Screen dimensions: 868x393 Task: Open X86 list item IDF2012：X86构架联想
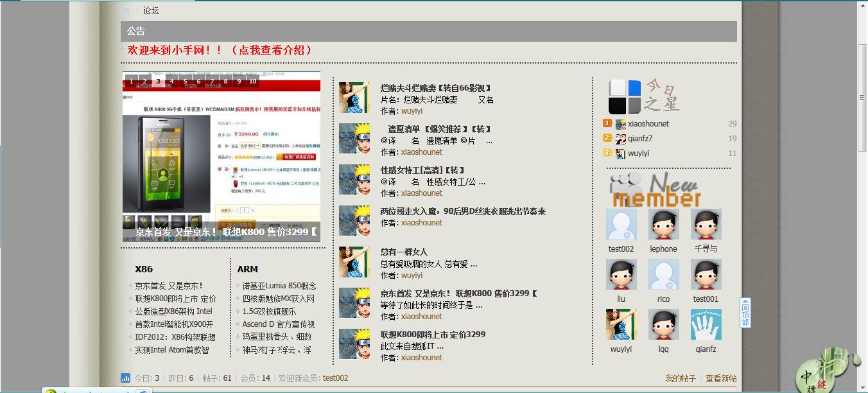click(175, 337)
